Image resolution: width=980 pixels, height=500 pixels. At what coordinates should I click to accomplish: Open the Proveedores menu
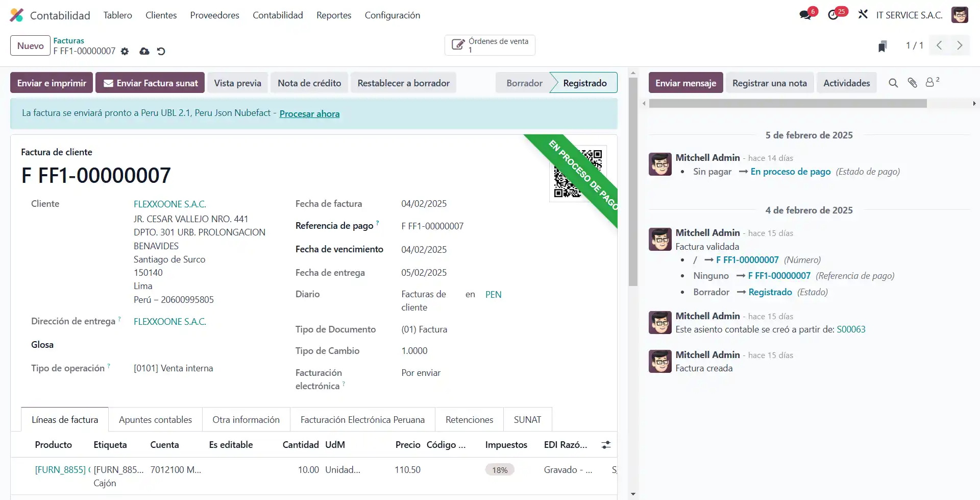tap(215, 15)
